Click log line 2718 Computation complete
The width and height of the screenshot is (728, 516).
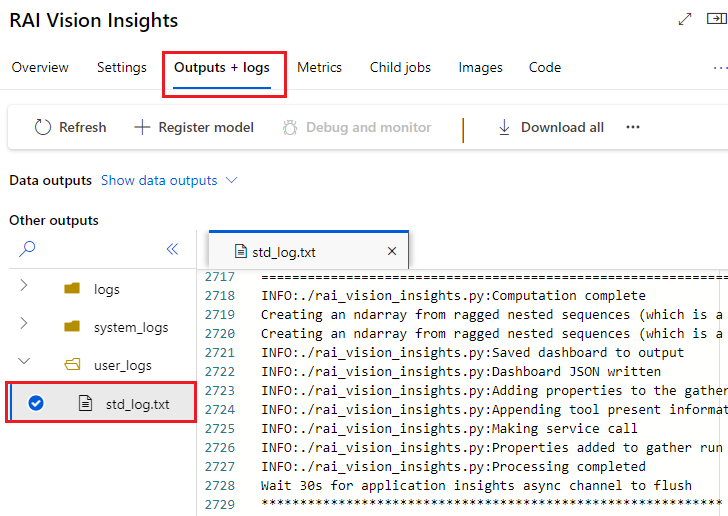coord(453,295)
